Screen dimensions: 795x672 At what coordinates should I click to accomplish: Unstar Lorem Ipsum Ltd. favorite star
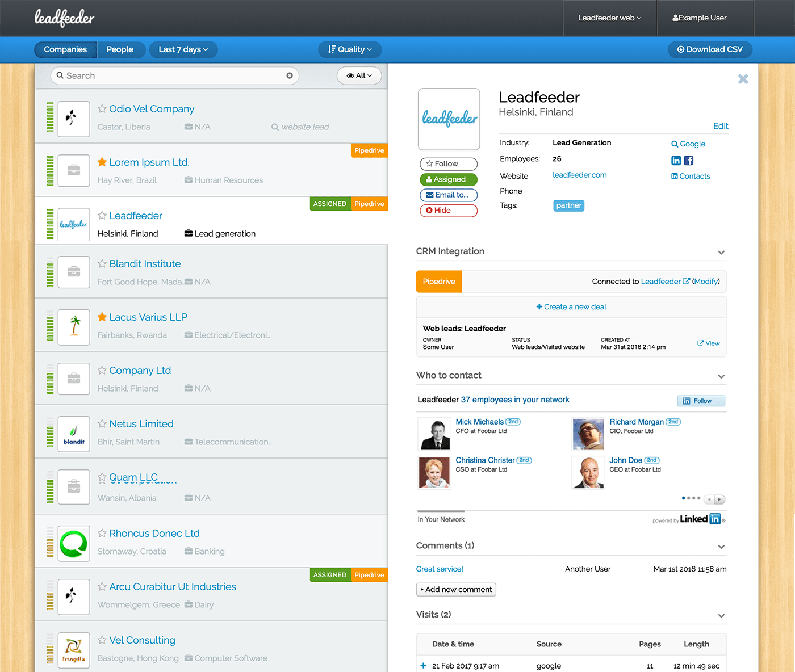click(102, 162)
